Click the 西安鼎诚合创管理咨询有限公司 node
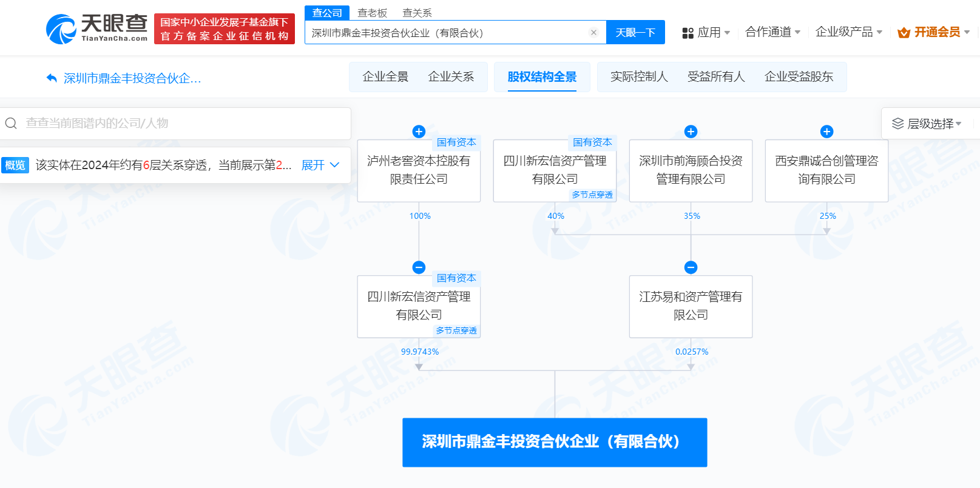Image resolution: width=980 pixels, height=488 pixels. point(826,170)
